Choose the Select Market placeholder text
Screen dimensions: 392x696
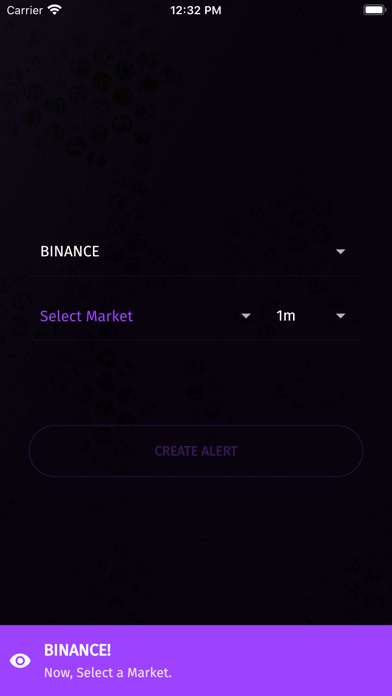pyautogui.click(x=87, y=316)
